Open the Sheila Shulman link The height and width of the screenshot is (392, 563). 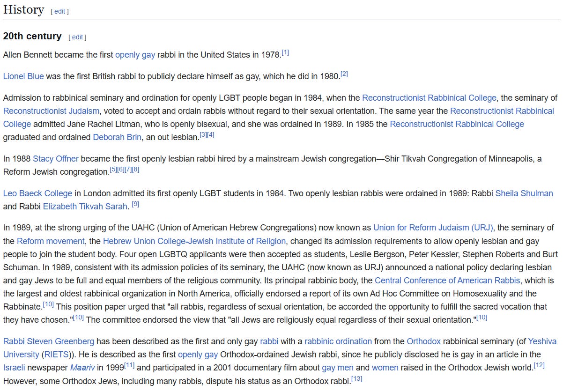coord(524,193)
